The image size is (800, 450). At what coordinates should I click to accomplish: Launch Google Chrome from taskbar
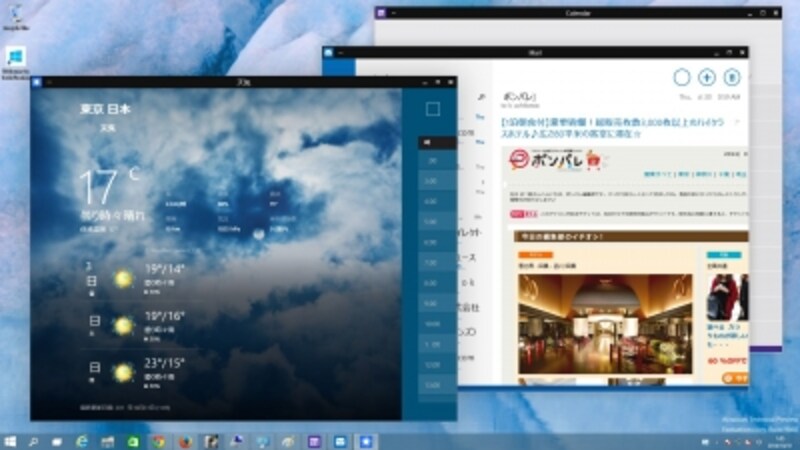pyautogui.click(x=159, y=441)
